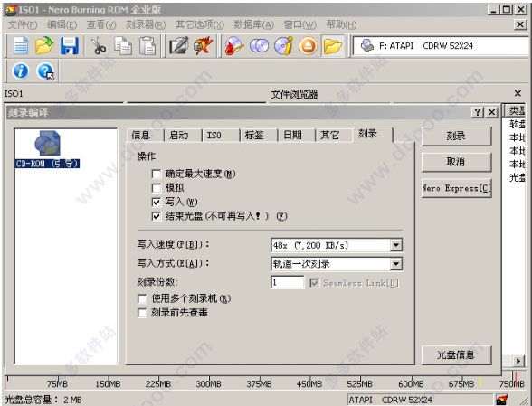Open a file with the folder arrow icon

click(x=44, y=46)
